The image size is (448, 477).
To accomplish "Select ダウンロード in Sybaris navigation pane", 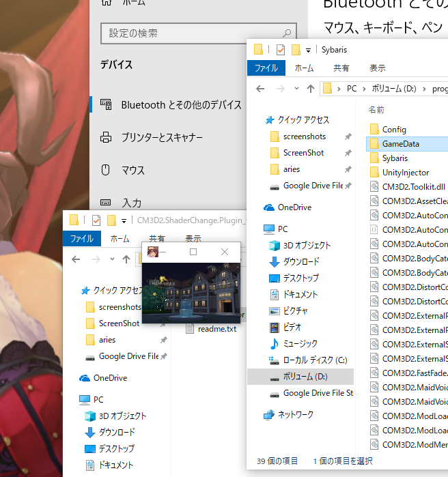I will coord(301,261).
